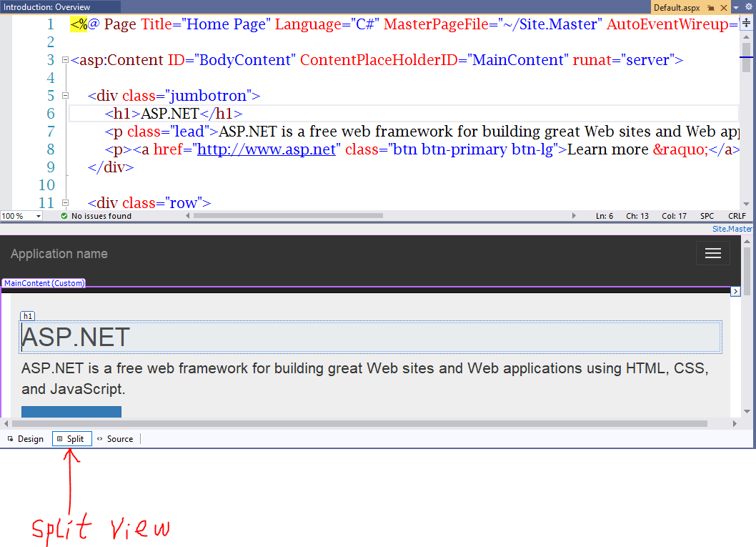Click the SPC indentation indicator
Screen dimensions: 756x547
(707, 216)
